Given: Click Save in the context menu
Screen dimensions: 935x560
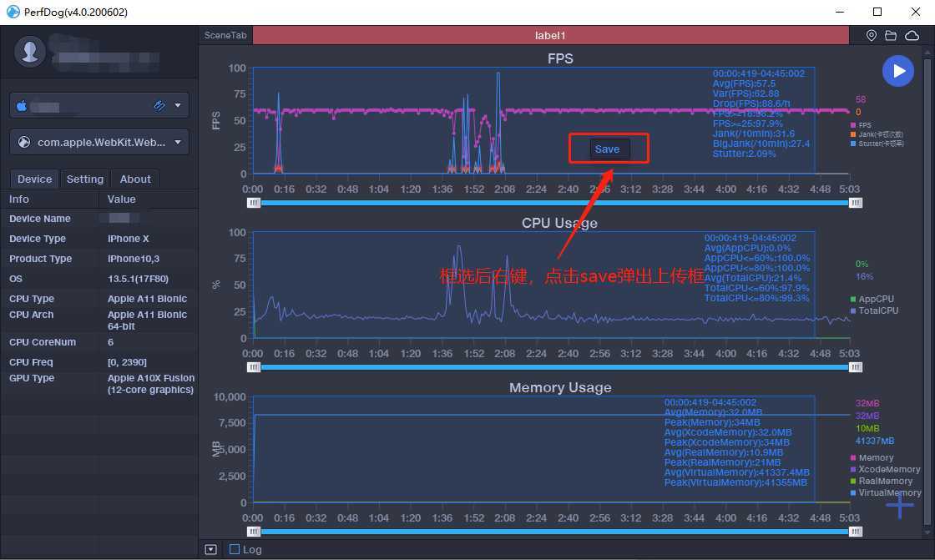Looking at the screenshot, I should pos(607,149).
